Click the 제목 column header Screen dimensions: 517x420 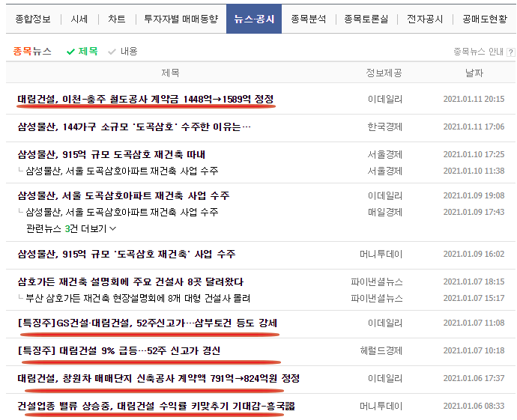point(171,73)
